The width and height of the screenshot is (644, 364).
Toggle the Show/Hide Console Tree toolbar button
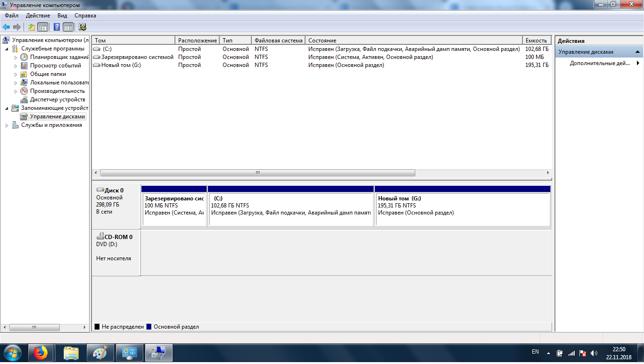43,27
